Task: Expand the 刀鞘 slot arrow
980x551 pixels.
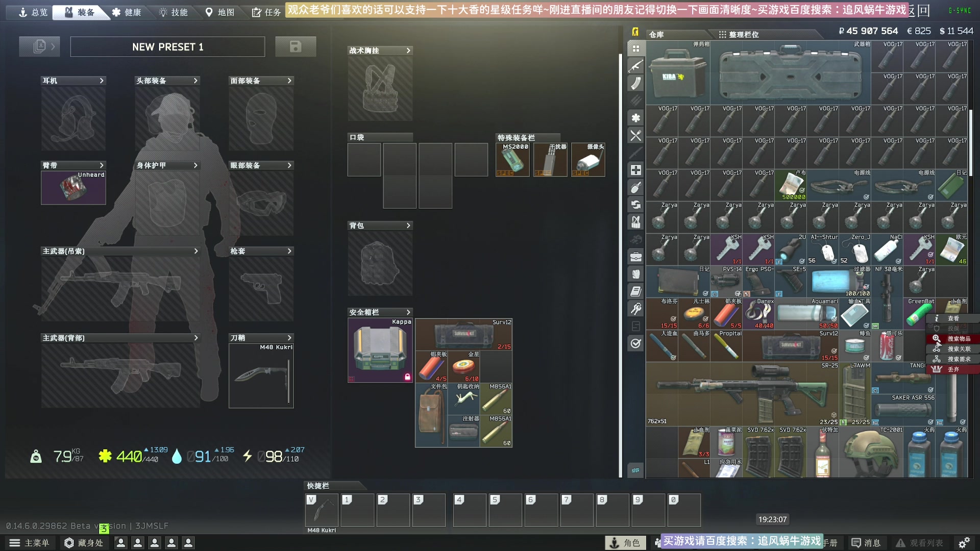Action: coord(289,338)
